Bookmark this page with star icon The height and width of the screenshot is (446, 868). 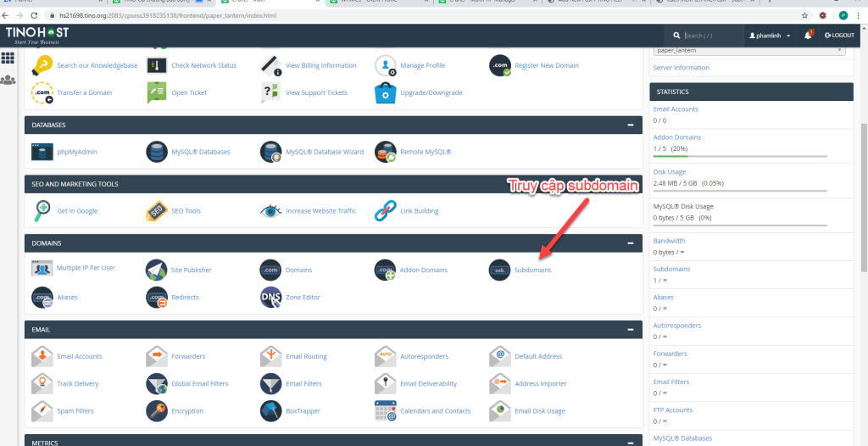coord(805,15)
